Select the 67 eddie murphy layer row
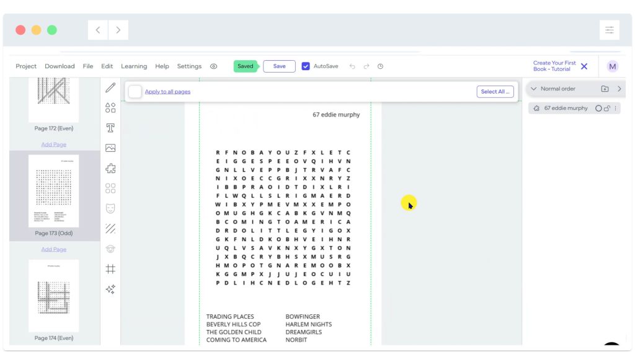The image size is (635, 364). tap(574, 109)
